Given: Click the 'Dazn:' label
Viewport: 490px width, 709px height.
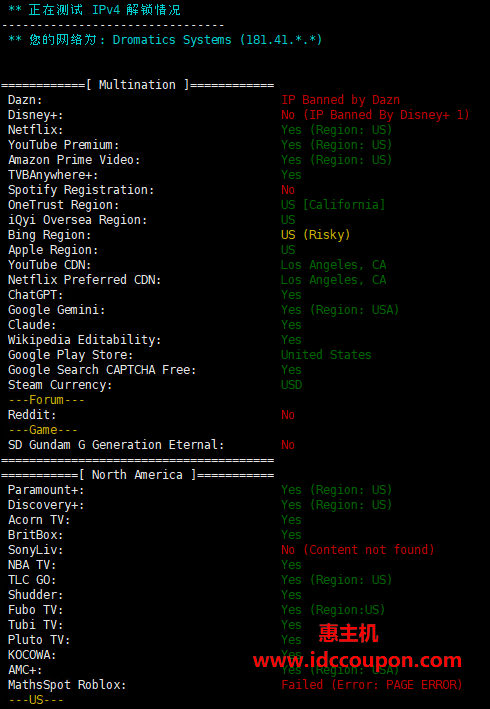Looking at the screenshot, I should coord(25,100).
